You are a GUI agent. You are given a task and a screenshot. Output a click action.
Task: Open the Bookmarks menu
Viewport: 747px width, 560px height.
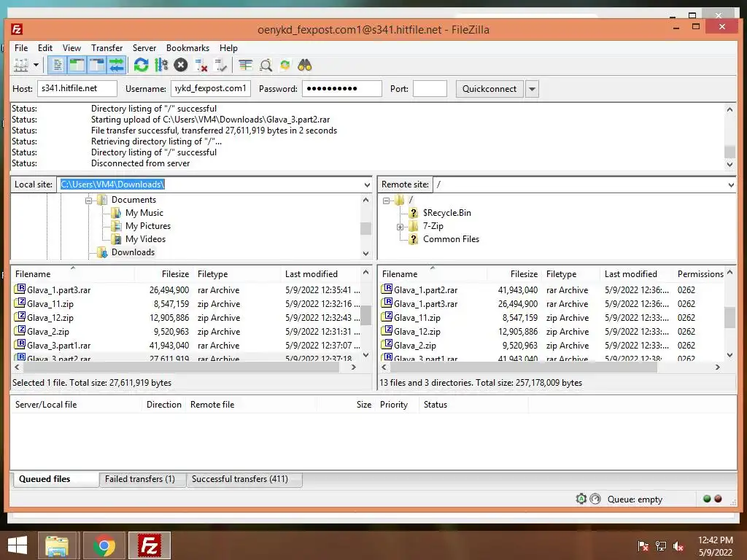click(187, 48)
